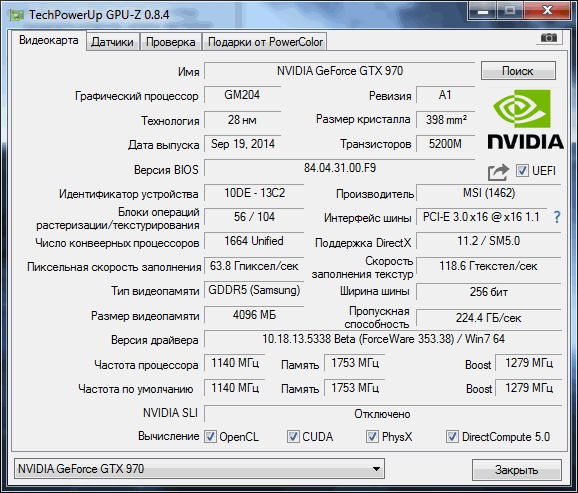Click the Поиск button
The image size is (578, 493).
click(x=518, y=70)
